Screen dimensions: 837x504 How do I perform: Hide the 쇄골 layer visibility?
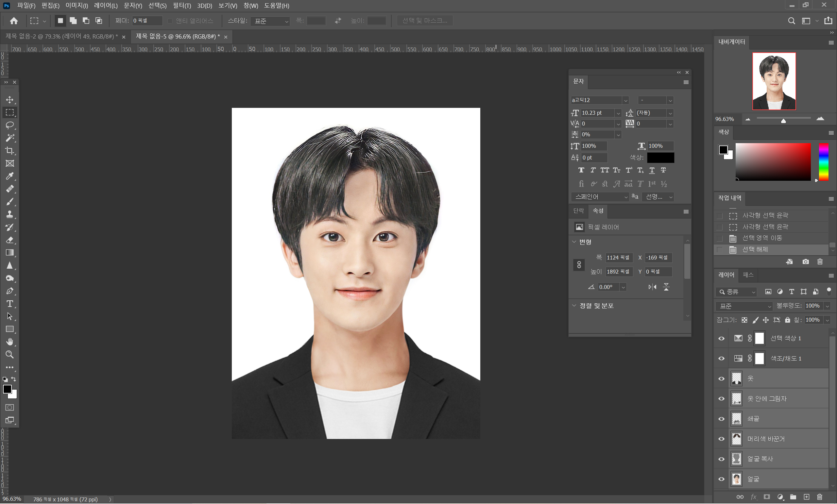pyautogui.click(x=721, y=419)
